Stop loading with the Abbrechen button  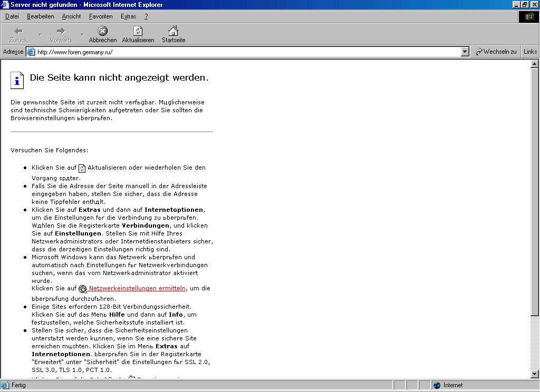pos(103,35)
